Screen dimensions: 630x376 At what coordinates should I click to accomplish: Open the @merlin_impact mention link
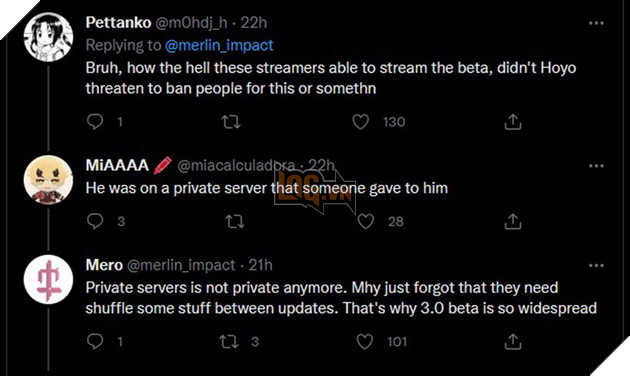point(219,45)
